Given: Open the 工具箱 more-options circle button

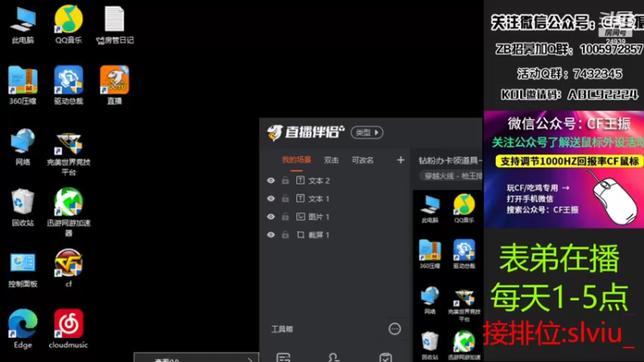Looking at the screenshot, I should point(394,329).
